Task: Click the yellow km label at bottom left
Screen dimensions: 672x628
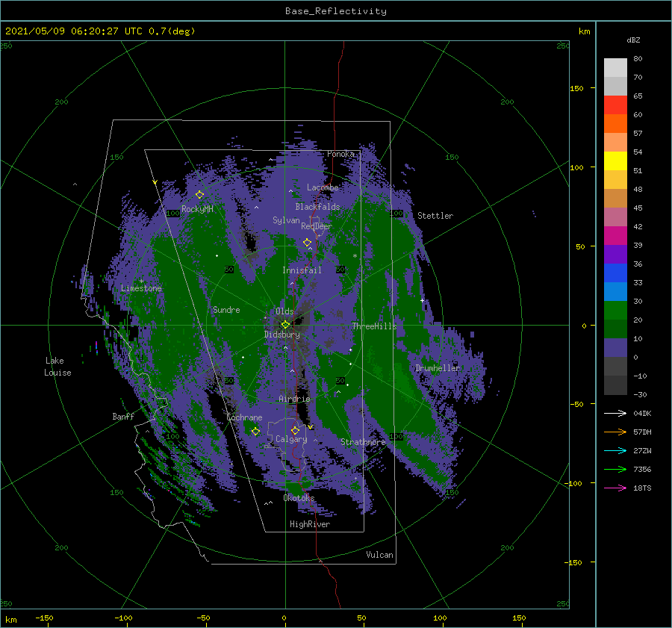Action: pos(11,620)
